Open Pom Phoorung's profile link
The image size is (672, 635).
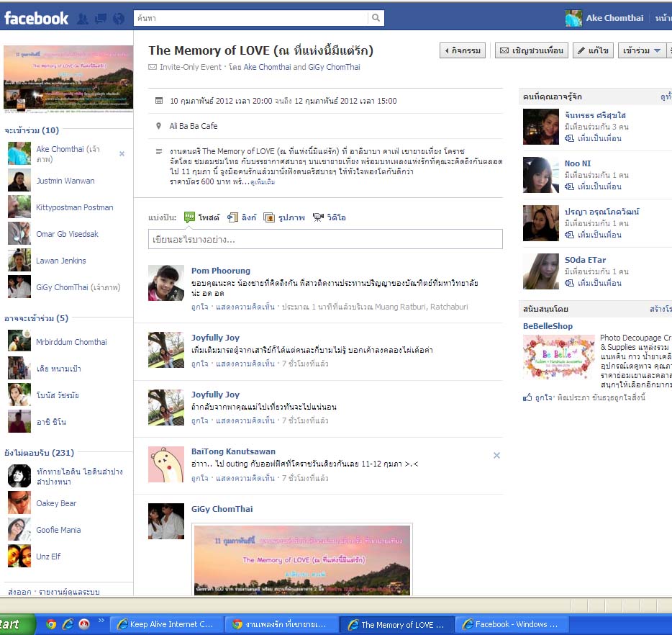click(x=221, y=271)
